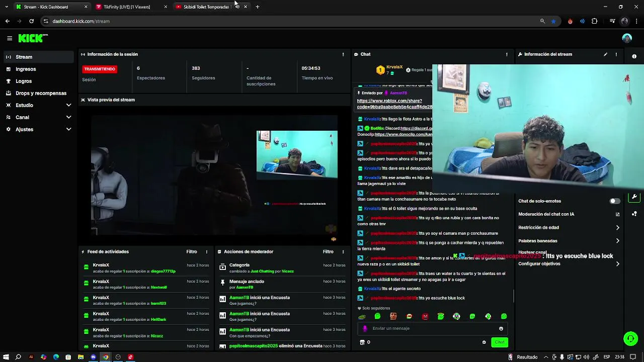
Task: Click the info icon in the right rail
Action: click(x=634, y=56)
